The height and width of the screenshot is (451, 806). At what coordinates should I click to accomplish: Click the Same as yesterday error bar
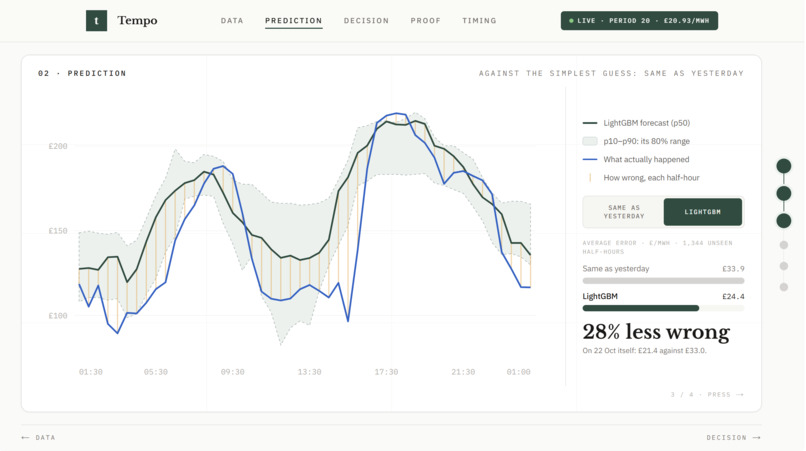[x=663, y=281]
